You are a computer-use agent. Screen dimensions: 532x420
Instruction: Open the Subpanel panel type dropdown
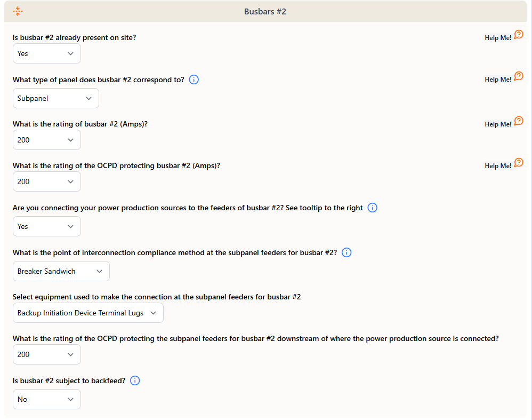tap(56, 98)
